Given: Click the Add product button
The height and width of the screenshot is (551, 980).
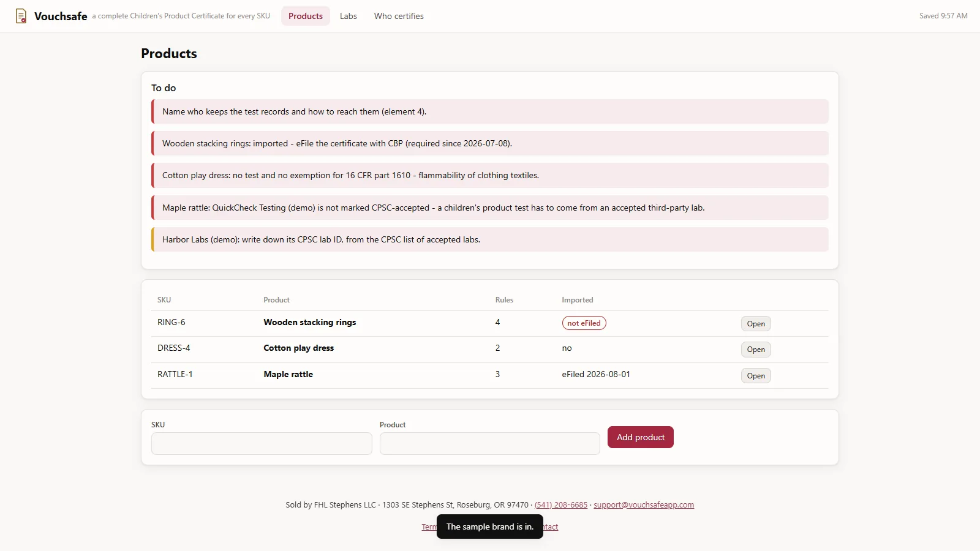Looking at the screenshot, I should pos(641,437).
